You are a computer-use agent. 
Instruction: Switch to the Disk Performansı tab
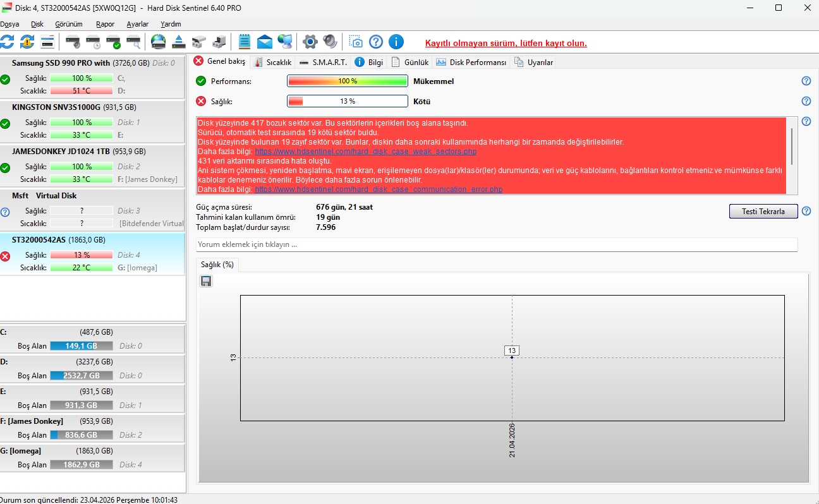point(471,62)
